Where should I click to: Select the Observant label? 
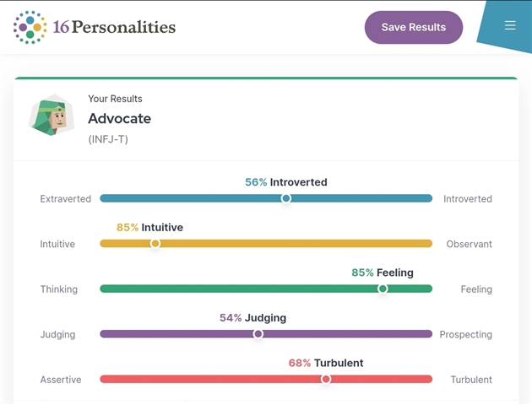469,245
